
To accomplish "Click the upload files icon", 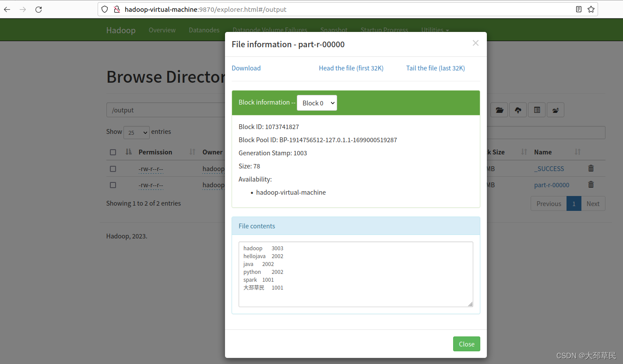I will (x=518, y=110).
